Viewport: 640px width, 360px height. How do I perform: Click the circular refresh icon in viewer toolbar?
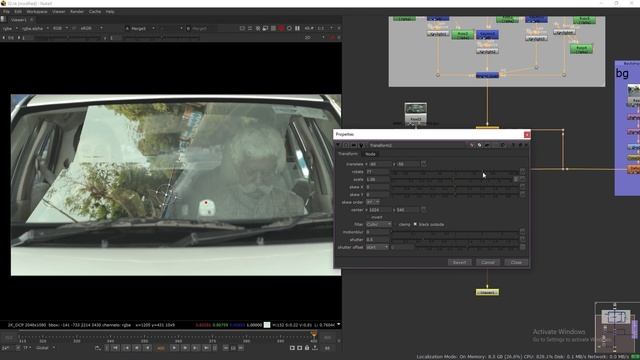tap(289, 29)
